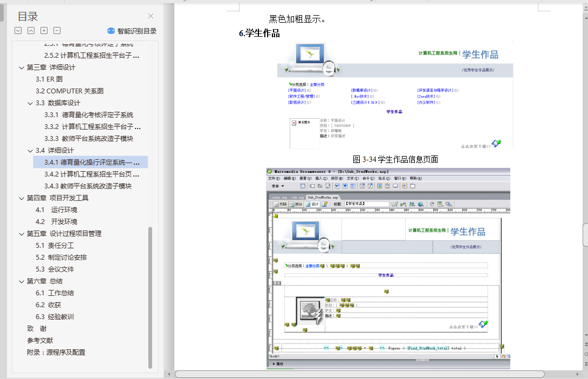
Task: Click the 黑色加粗显示。 text line
Action: pyautogui.click(x=297, y=19)
